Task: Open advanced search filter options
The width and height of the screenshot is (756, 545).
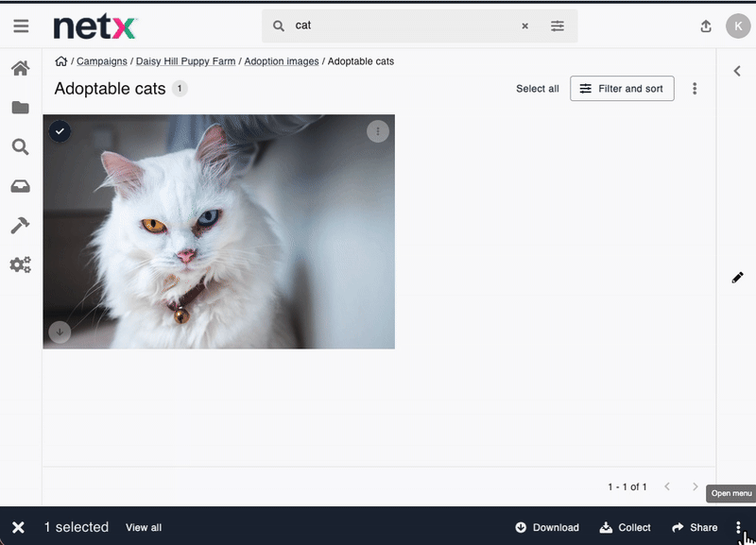Action: (558, 26)
